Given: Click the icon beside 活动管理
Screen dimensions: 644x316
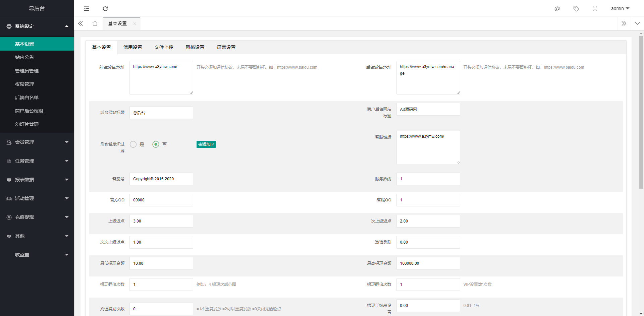Looking at the screenshot, I should click(x=9, y=199).
